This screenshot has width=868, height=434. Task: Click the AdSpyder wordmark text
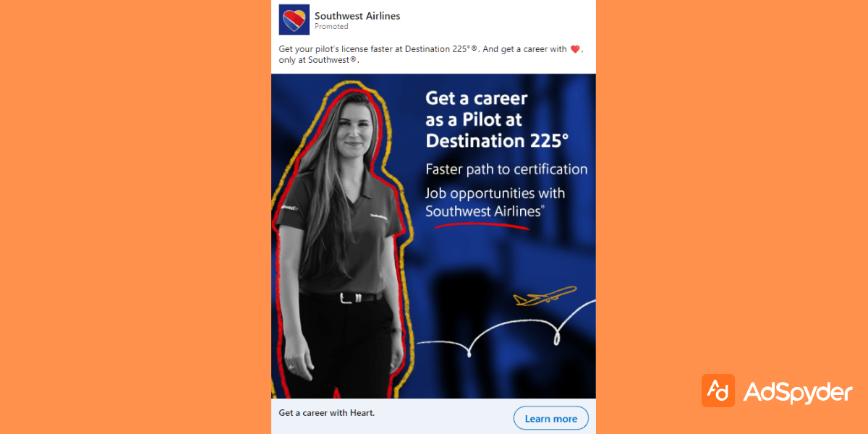click(x=799, y=392)
